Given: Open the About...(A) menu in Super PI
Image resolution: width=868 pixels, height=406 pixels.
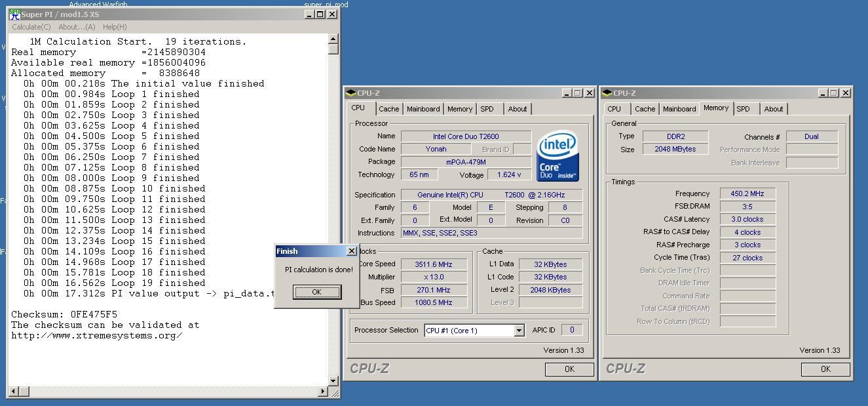Looking at the screenshot, I should pos(77,27).
